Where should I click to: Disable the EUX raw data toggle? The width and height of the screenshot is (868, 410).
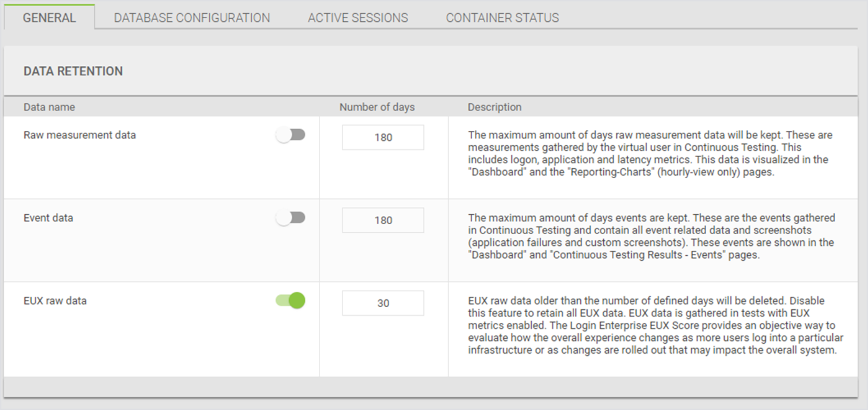(291, 300)
